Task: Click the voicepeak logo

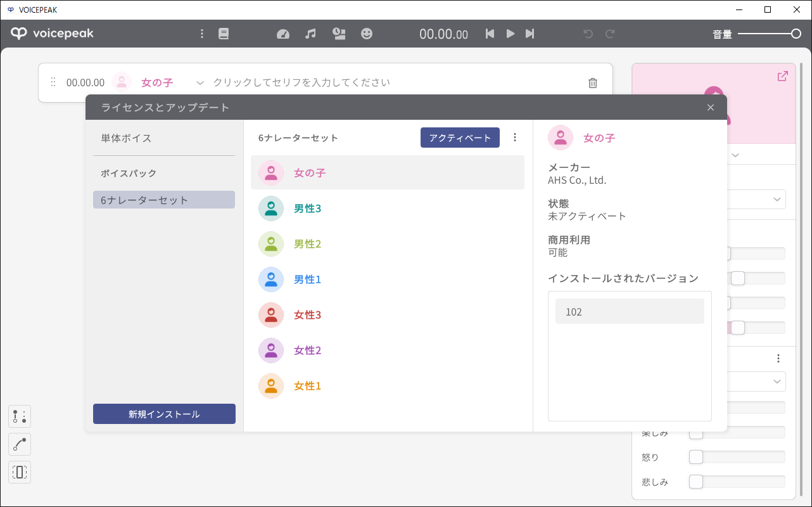Action: coord(52,34)
